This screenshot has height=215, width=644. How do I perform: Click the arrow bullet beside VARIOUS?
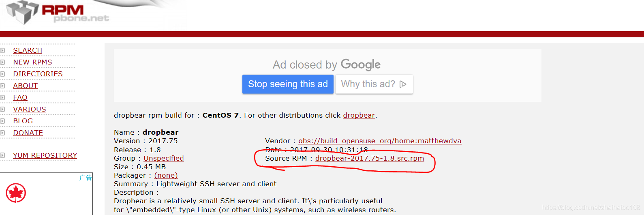[x=2, y=109]
